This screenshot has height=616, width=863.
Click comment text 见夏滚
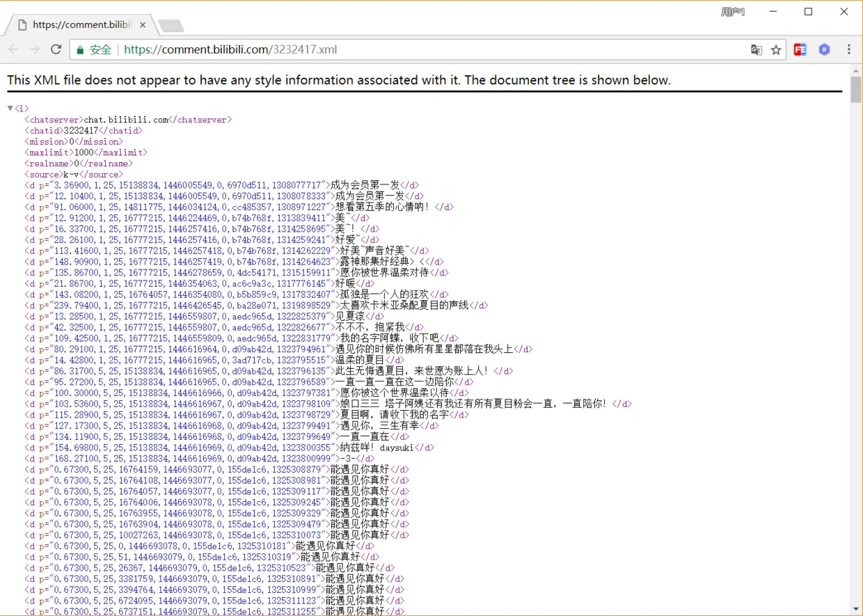click(x=350, y=316)
